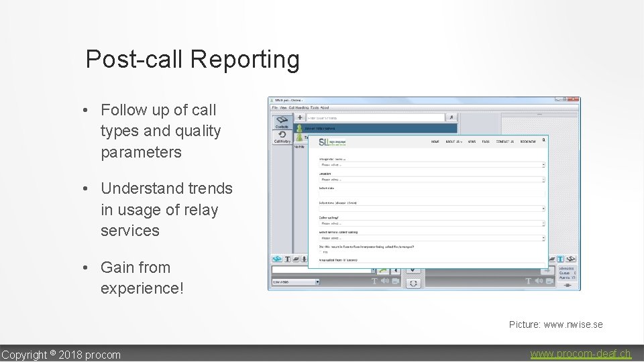Open the dial number dropdown arrow
Image resolution: width=644 pixels, height=362 pixels.
(x=374, y=270)
